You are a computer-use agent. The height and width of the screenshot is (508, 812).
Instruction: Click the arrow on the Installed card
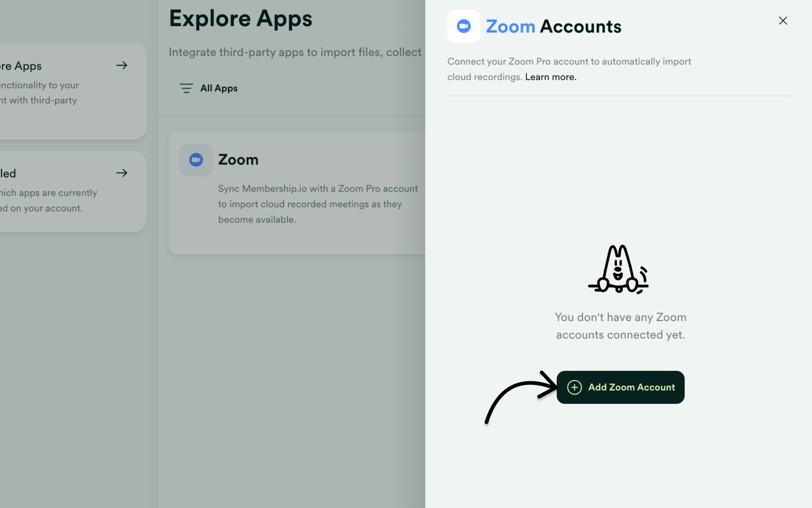[x=122, y=173]
